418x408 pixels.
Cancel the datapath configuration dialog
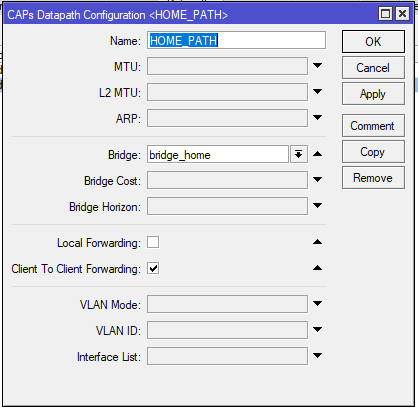373,68
